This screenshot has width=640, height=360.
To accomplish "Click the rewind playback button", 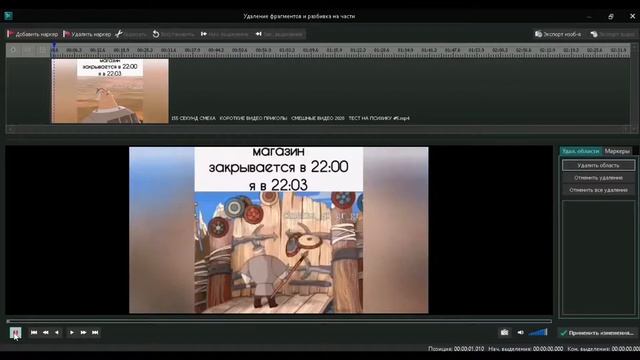I will pos(46,333).
